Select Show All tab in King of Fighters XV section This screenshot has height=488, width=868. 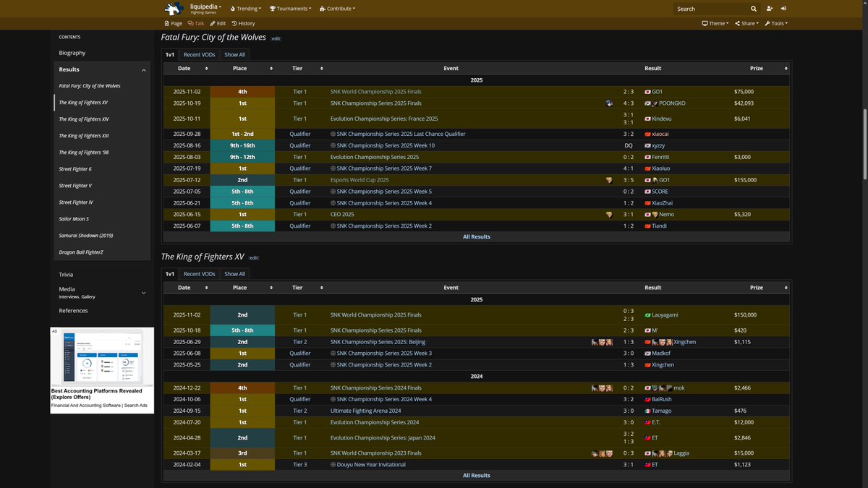tap(234, 274)
